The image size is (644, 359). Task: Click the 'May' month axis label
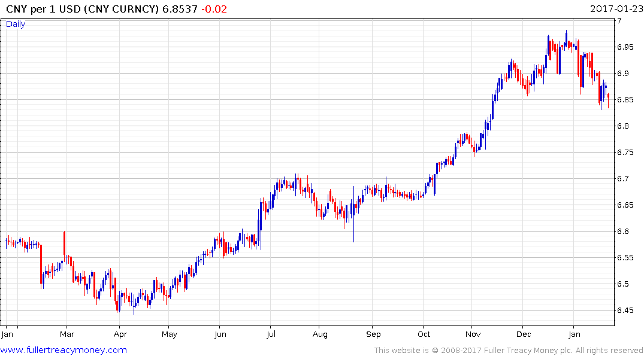point(169,334)
